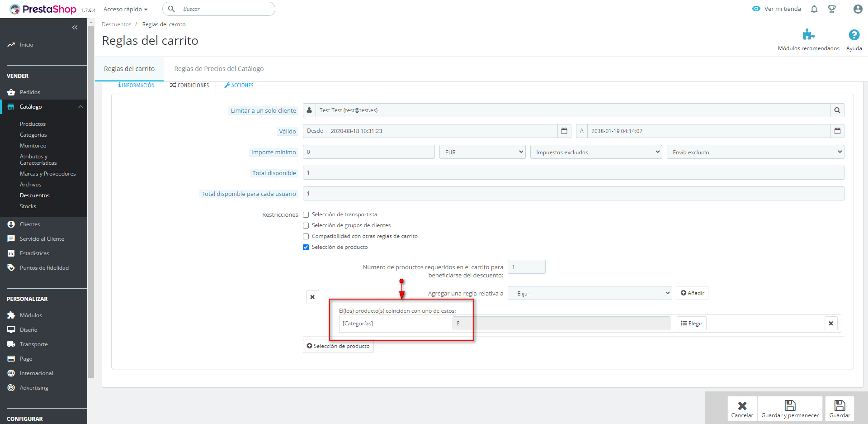
Task: Open Productos in the Catálogo submenu
Action: pos(33,124)
